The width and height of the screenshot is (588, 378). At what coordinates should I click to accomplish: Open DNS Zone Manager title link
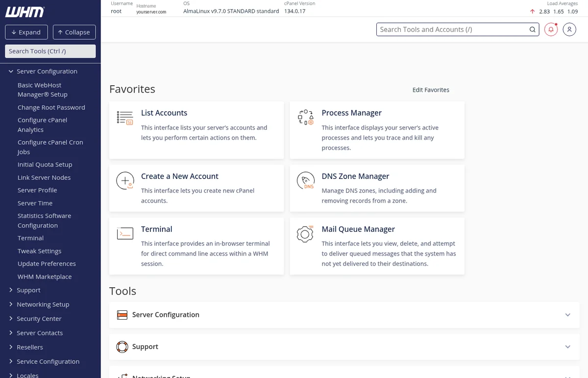355,176
